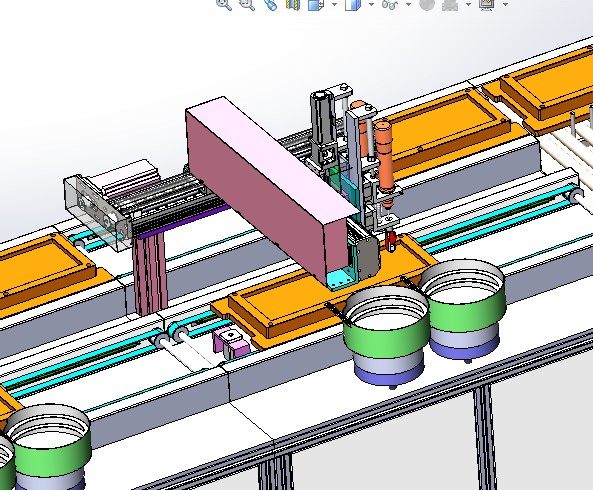Screen dimensions: 593x490
Task: Click the Hide/Show Items glasses icon
Action: tap(390, 4)
